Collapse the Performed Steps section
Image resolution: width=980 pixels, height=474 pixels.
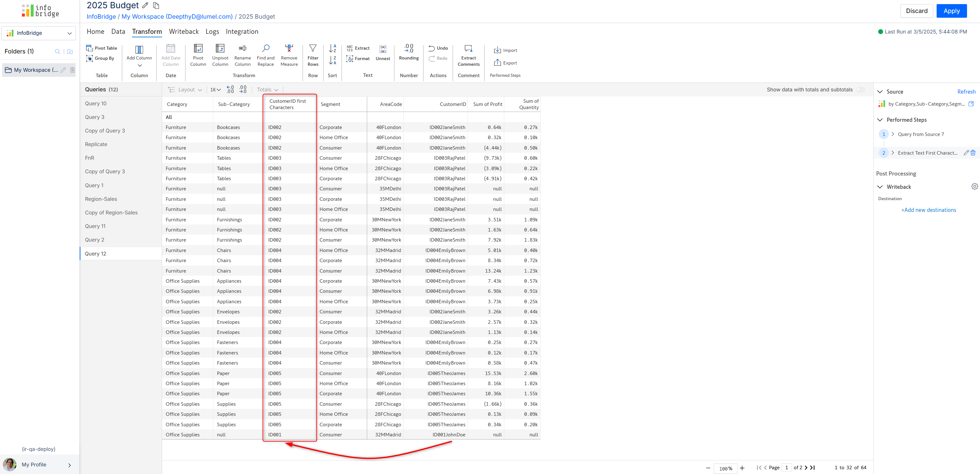(x=880, y=120)
